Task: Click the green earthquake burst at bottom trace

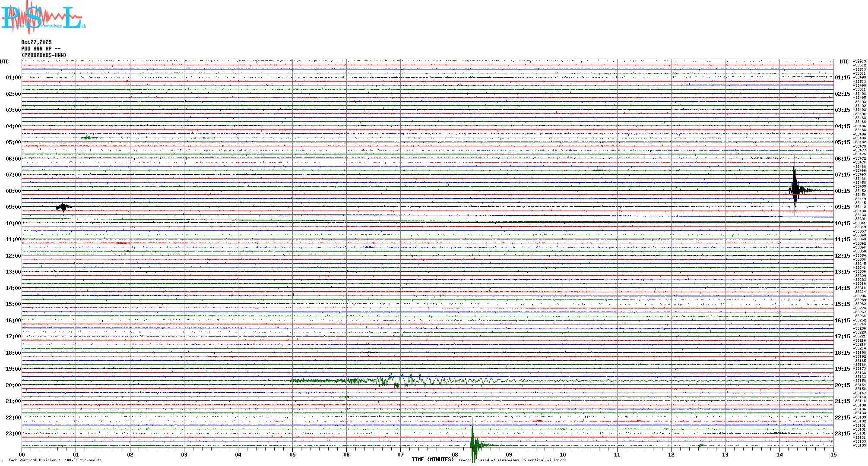Action: pyautogui.click(x=474, y=444)
